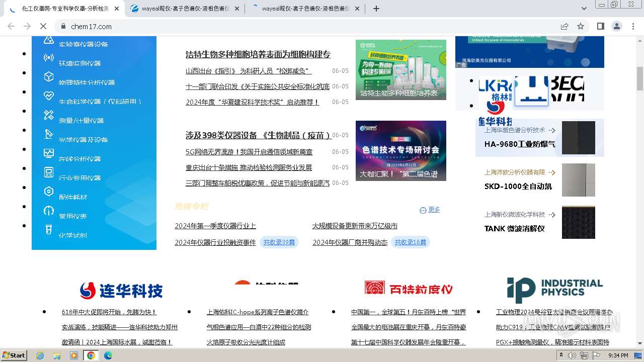
Task: Open File Explorer from taskbar
Action: 57,355
